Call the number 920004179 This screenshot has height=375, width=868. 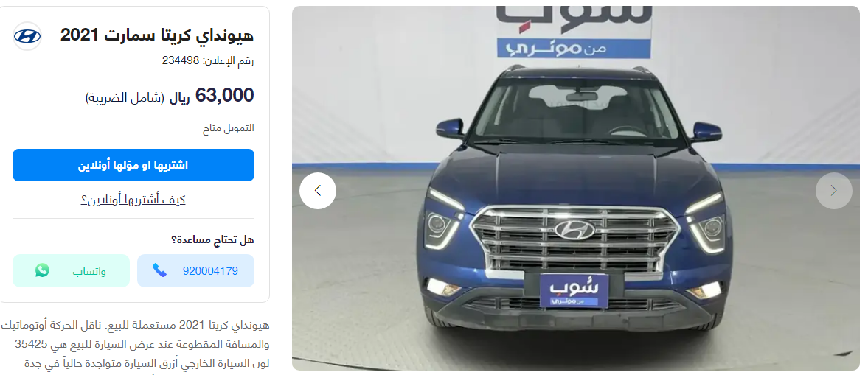click(196, 271)
